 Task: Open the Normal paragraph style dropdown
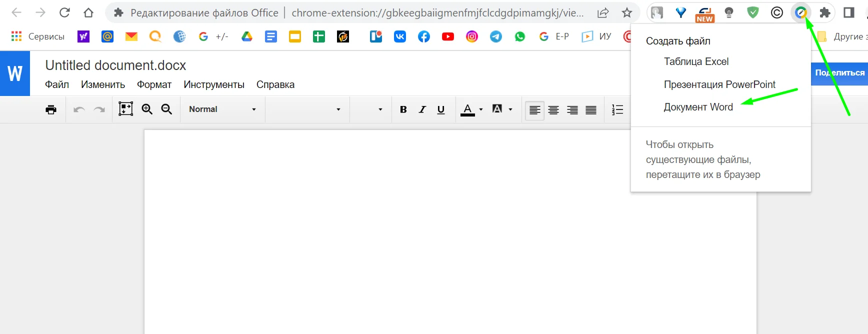[222, 109]
